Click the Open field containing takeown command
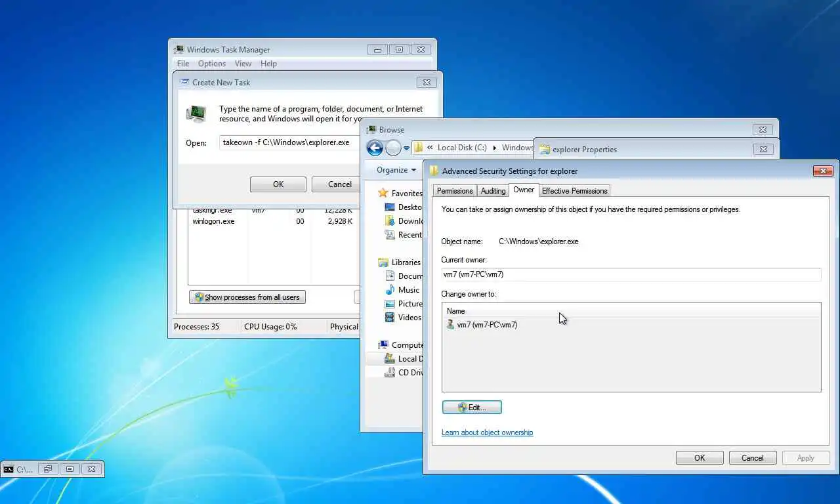This screenshot has width=840, height=504. click(289, 142)
